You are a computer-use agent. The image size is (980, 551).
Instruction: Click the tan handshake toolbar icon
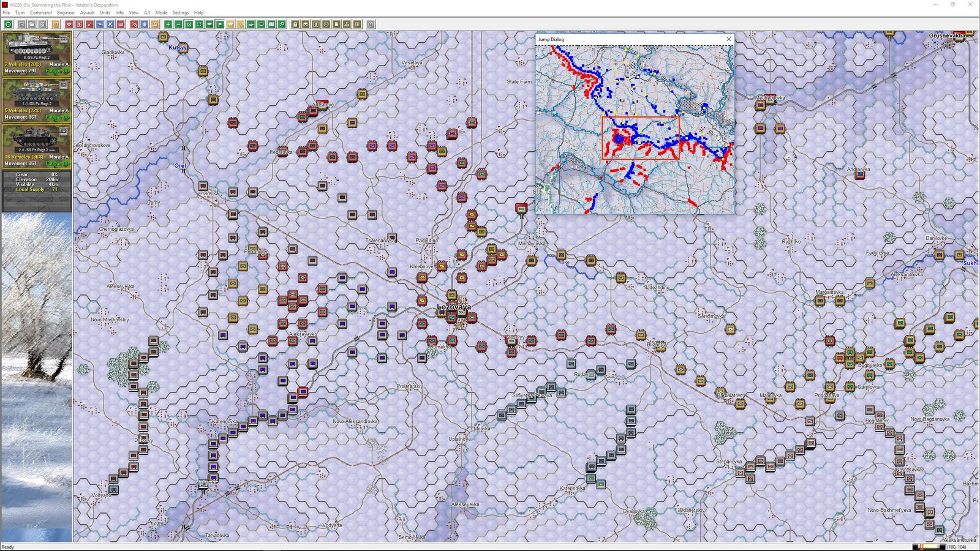230,24
